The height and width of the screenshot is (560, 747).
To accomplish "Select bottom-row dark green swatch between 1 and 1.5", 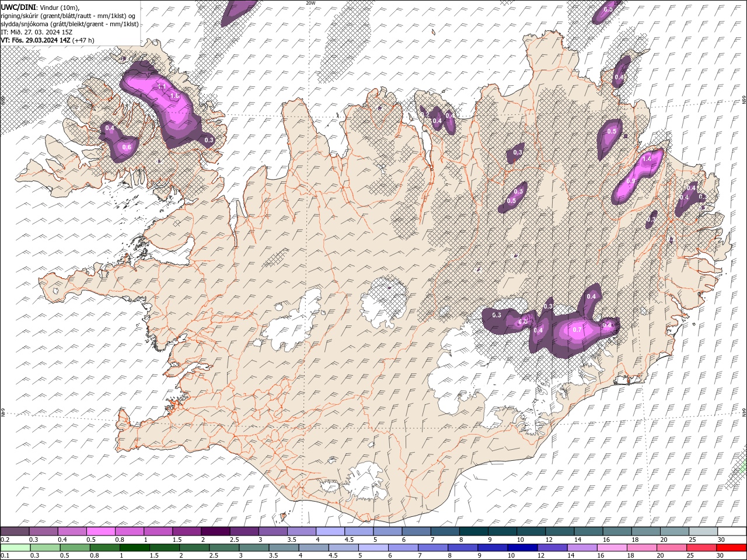I will (134, 547).
